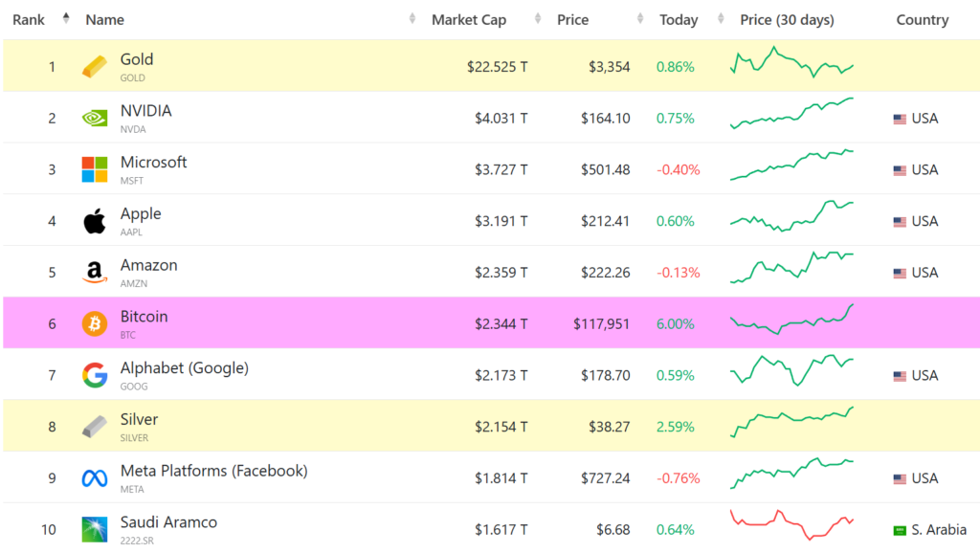This screenshot has height=553, width=980.
Task: Click the Microsoft logo icon
Action: [95, 170]
